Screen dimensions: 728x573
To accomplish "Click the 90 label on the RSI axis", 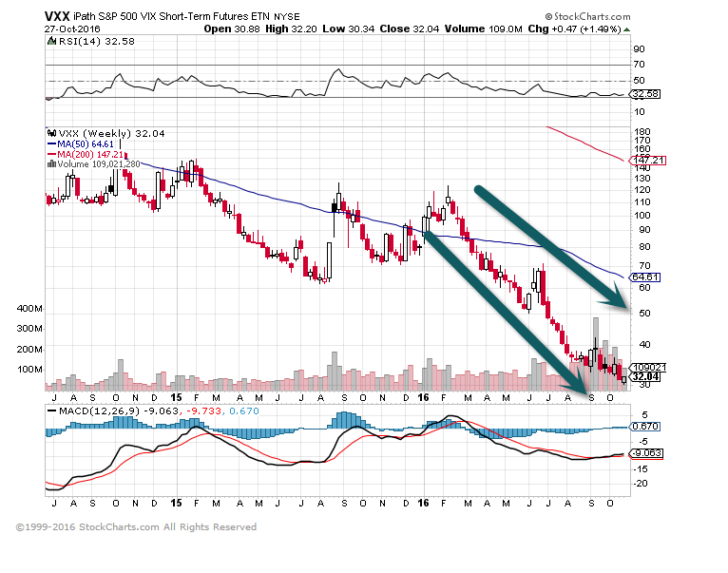I will tap(640, 49).
